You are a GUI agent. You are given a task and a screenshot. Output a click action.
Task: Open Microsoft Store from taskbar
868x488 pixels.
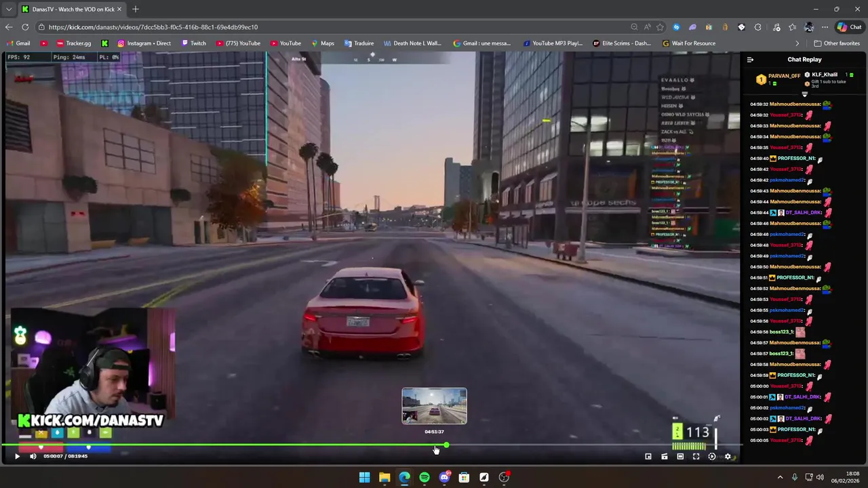(x=464, y=477)
